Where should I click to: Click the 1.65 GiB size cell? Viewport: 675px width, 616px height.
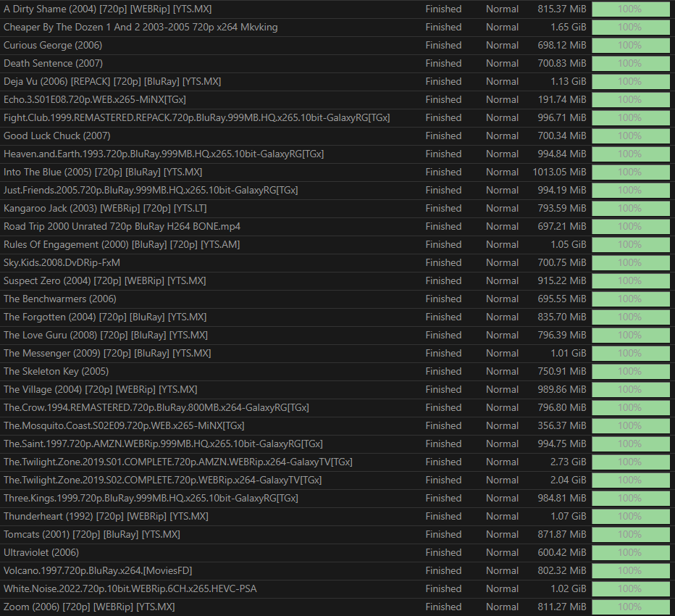coord(569,27)
